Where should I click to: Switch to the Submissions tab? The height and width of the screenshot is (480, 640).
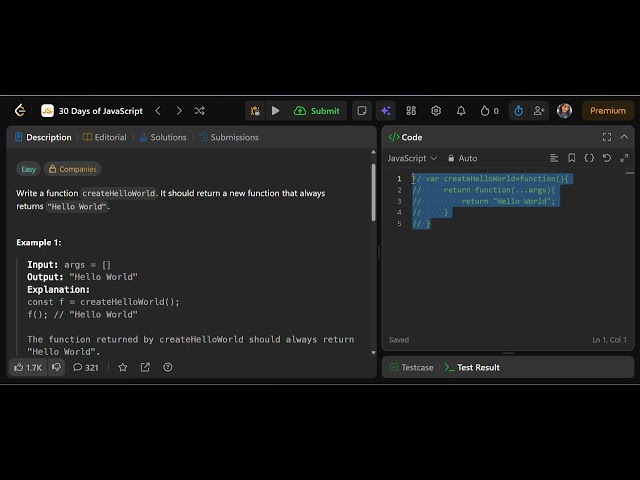coord(229,137)
